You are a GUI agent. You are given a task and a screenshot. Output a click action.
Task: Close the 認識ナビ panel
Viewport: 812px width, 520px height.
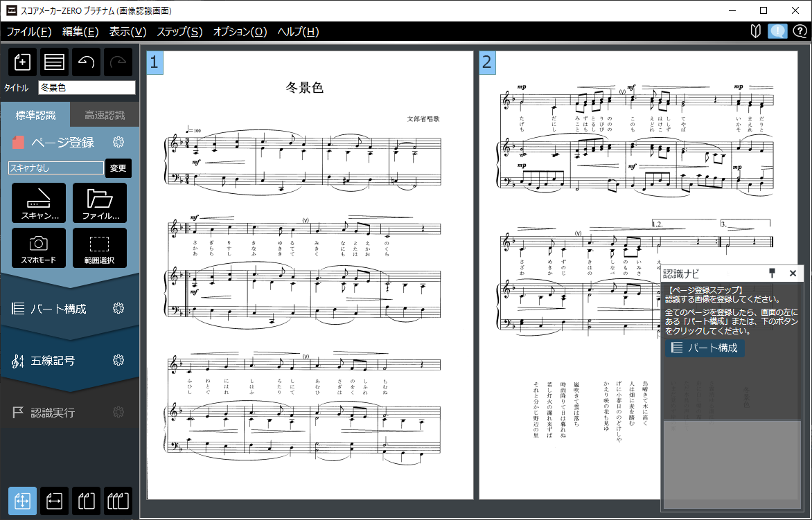coord(793,274)
